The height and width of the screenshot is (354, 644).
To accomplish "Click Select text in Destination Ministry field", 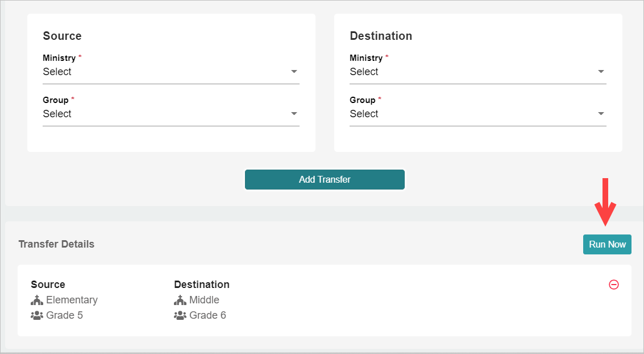I will pyautogui.click(x=364, y=72).
